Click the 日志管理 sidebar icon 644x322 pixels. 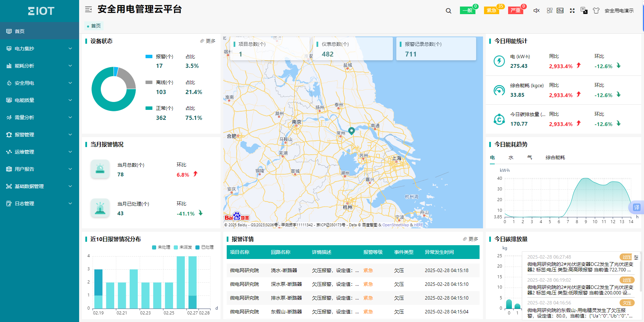[9, 204]
